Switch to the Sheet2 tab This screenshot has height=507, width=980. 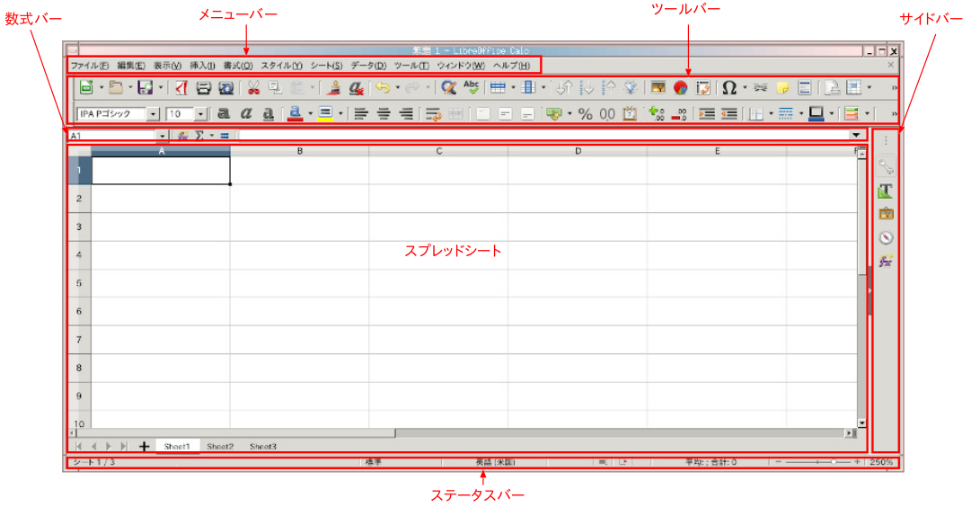(x=220, y=446)
